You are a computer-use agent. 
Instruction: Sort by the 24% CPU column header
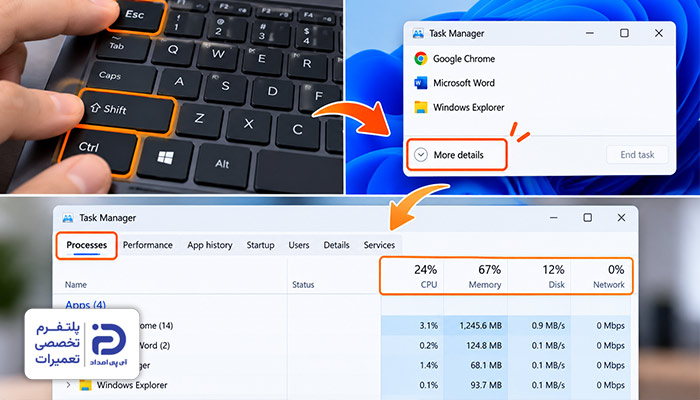(x=412, y=276)
